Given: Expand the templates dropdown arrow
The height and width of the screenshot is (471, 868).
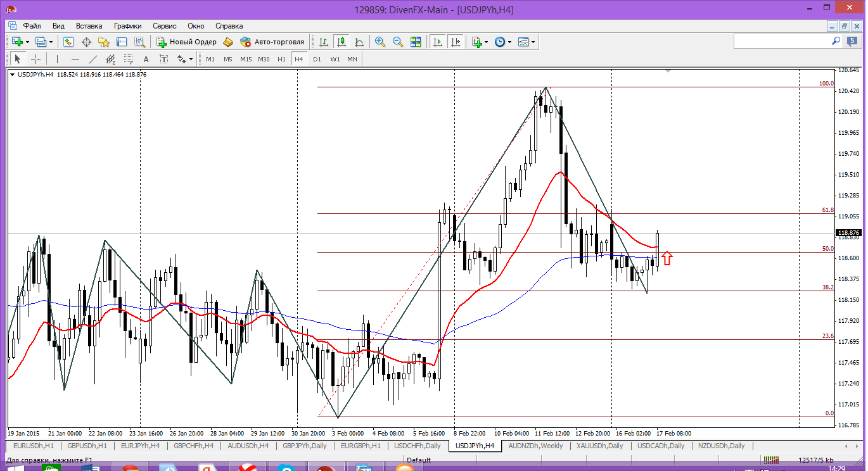Looking at the screenshot, I should tap(533, 42).
